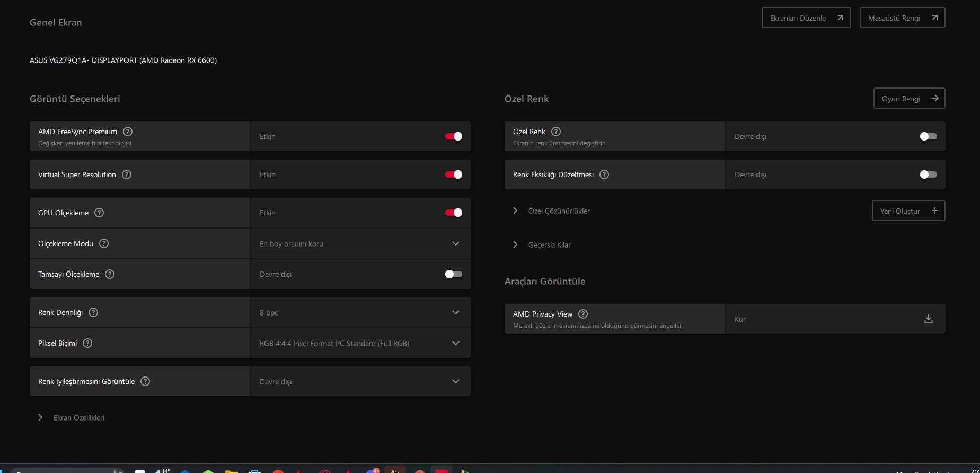
Task: Turn off Virtual Super Resolution switch
Action: [x=454, y=174]
